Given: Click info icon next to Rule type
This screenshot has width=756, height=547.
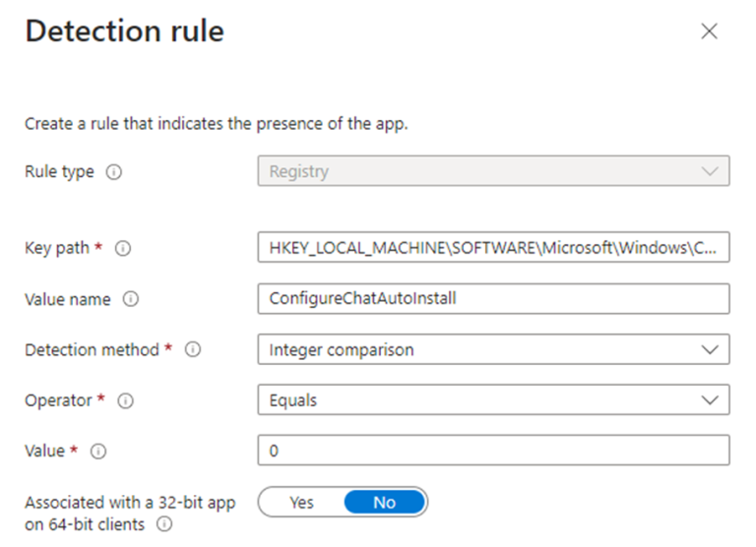Looking at the screenshot, I should point(114,172).
